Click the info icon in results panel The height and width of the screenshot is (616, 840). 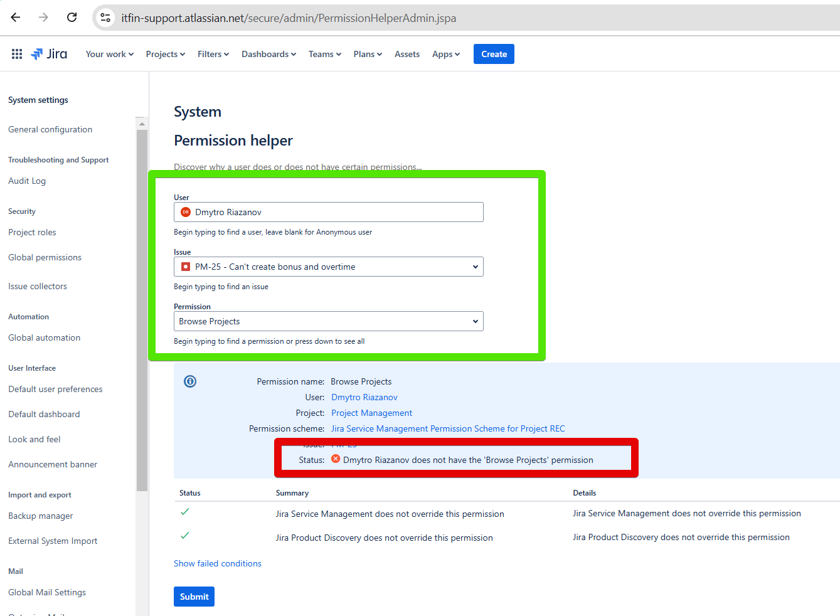point(190,381)
